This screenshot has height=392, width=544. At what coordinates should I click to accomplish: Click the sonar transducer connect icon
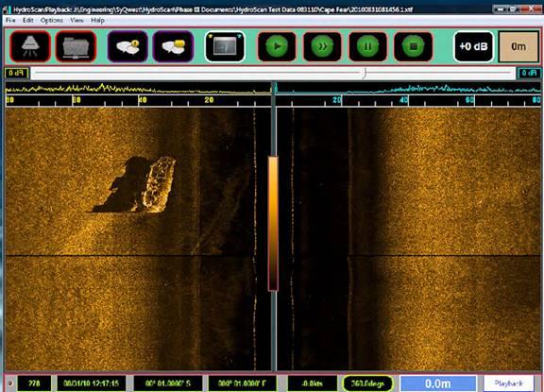(30, 46)
